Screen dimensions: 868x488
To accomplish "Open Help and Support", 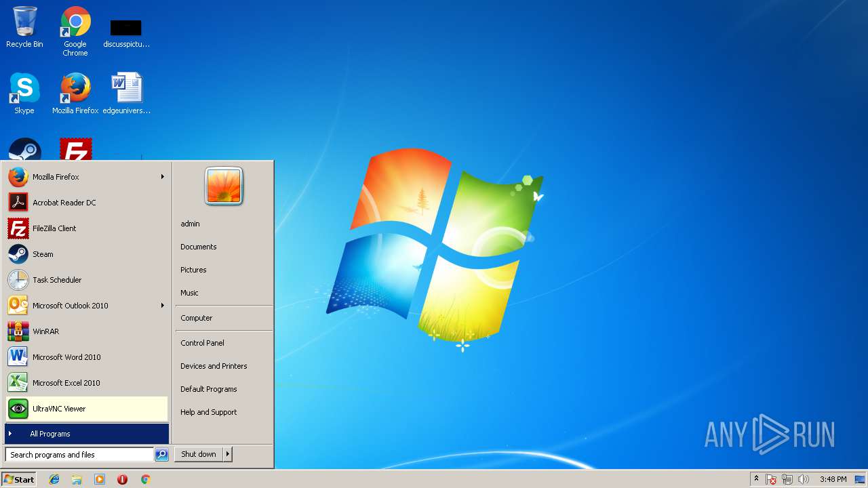I will pos(208,412).
